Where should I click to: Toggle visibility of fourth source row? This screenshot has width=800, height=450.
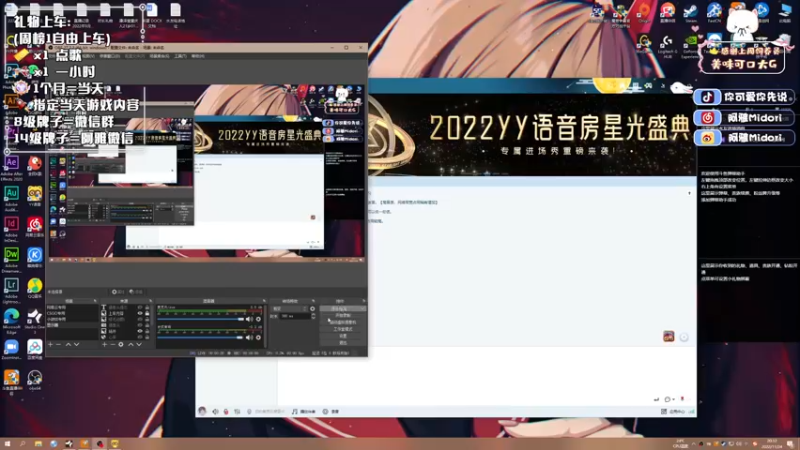point(140,325)
